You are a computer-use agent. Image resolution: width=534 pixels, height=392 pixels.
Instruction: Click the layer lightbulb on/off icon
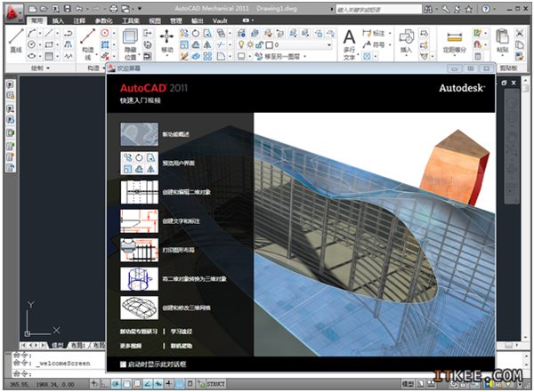tap(241, 44)
